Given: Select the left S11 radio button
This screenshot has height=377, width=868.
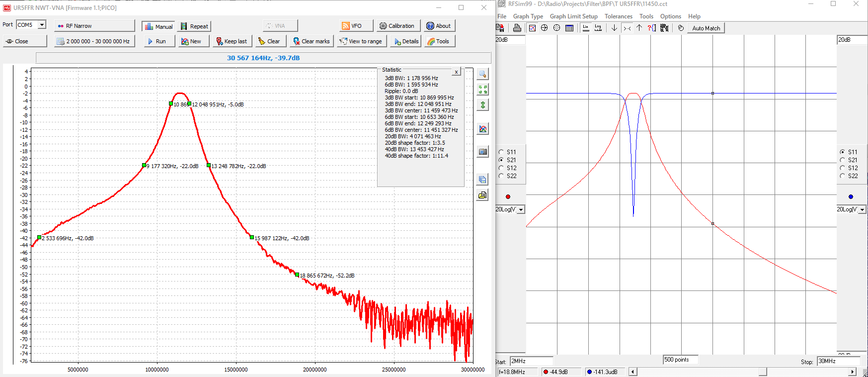Looking at the screenshot, I should 501,152.
